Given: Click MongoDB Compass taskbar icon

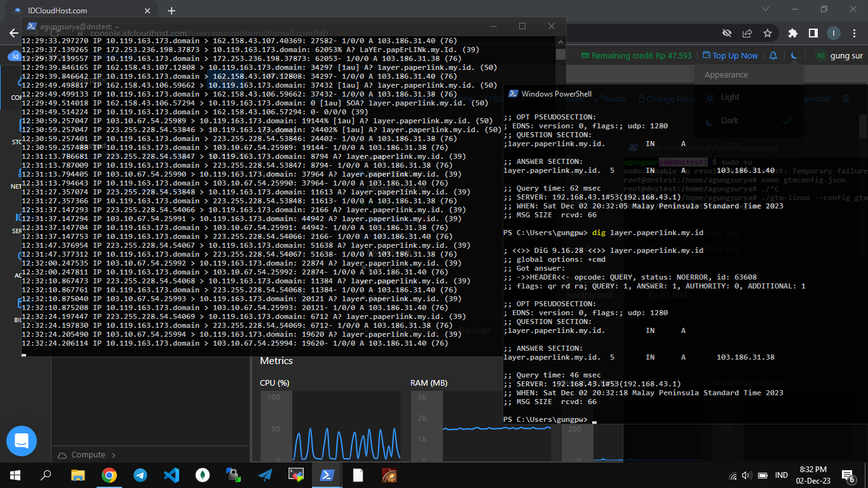Looking at the screenshot, I should pyautogui.click(x=202, y=475).
